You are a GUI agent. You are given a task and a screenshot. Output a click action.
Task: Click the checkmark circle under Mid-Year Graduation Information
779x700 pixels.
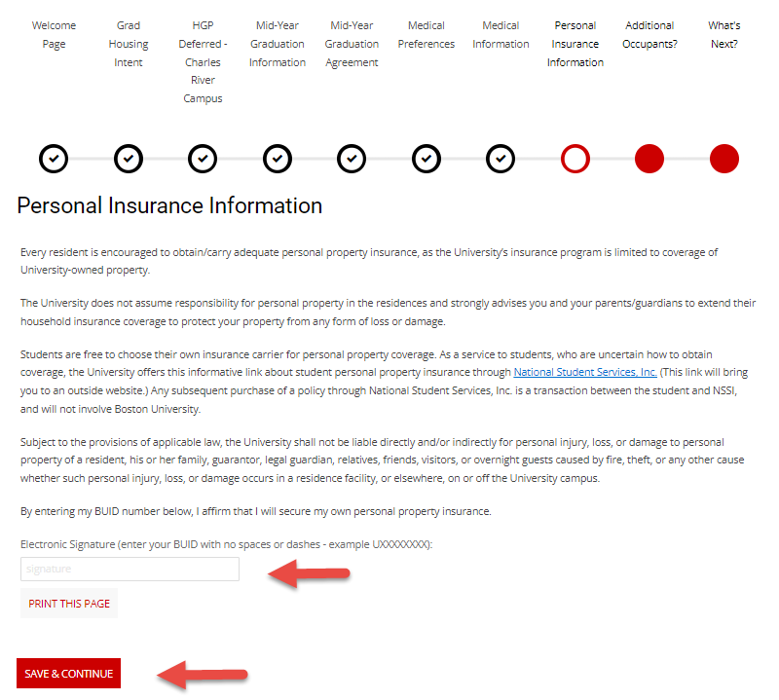click(x=278, y=158)
